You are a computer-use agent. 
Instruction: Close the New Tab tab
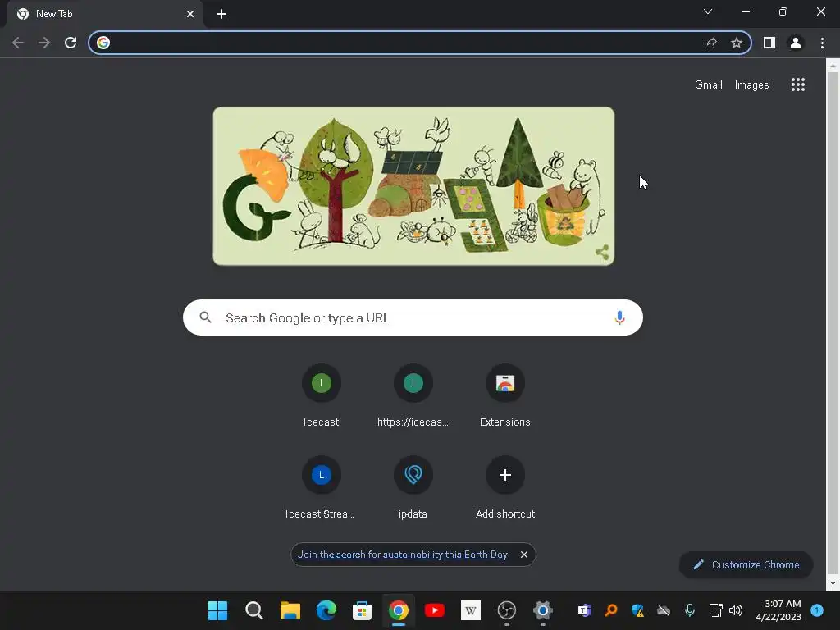pyautogui.click(x=190, y=14)
